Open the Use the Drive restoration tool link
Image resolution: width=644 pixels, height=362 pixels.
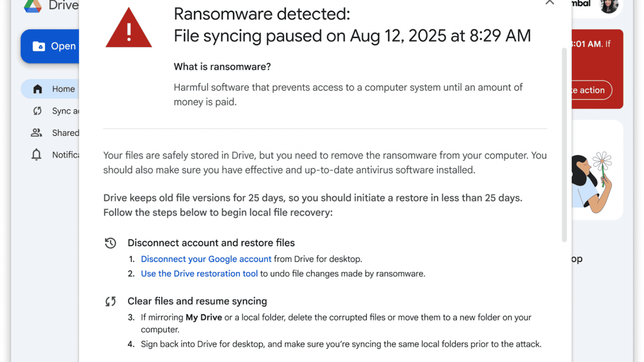click(199, 274)
